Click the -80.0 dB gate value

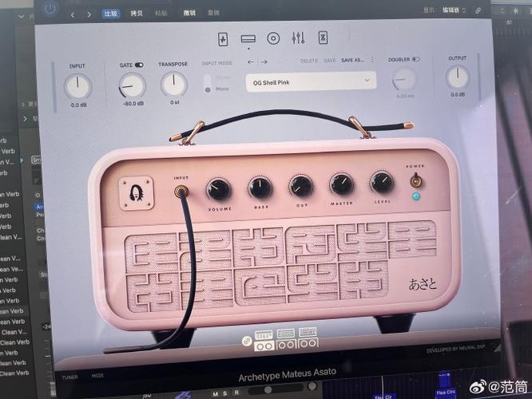[x=133, y=104]
